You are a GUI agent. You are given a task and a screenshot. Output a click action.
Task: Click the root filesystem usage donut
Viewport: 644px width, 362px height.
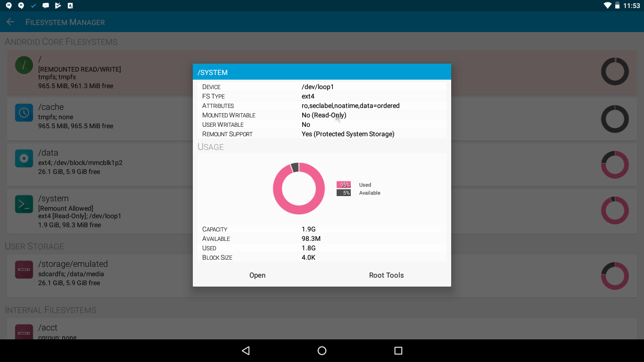[x=615, y=71]
